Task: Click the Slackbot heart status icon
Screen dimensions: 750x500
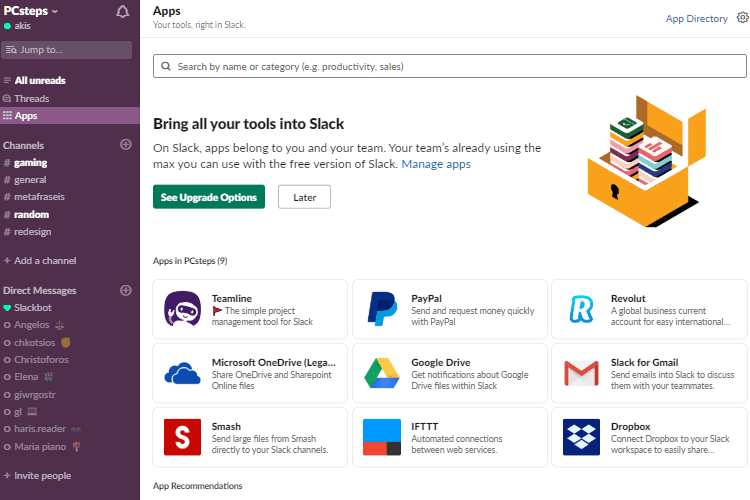Action: click(x=7, y=308)
